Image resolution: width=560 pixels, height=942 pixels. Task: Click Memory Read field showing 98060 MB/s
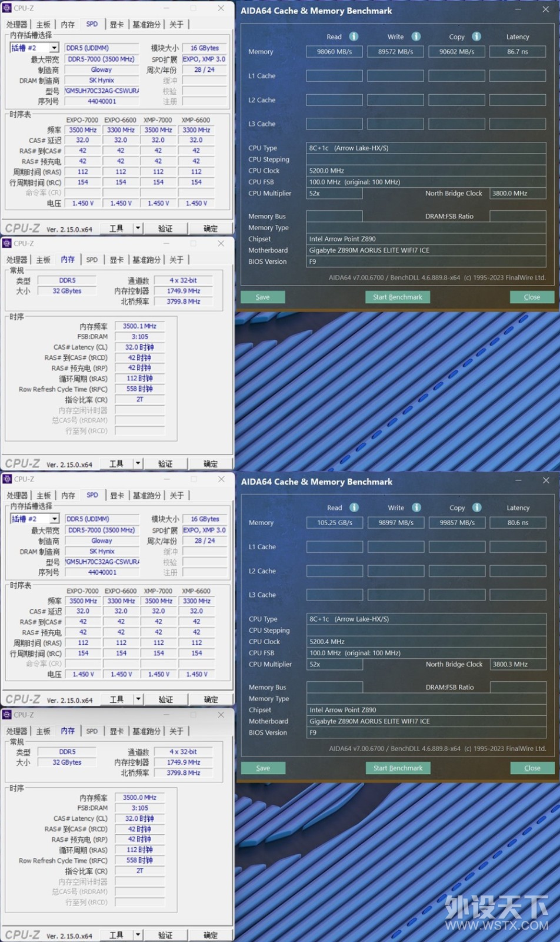[x=334, y=52]
